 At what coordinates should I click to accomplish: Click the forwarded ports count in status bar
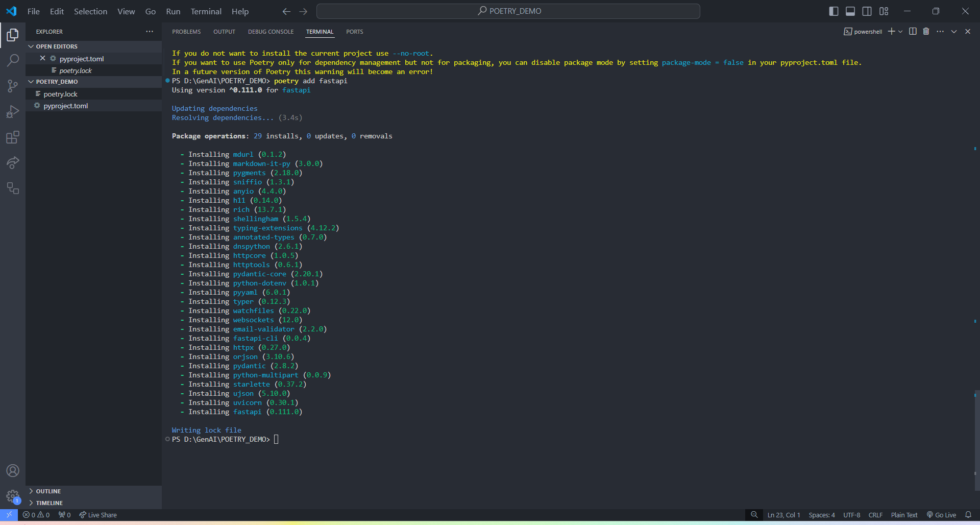(65, 515)
